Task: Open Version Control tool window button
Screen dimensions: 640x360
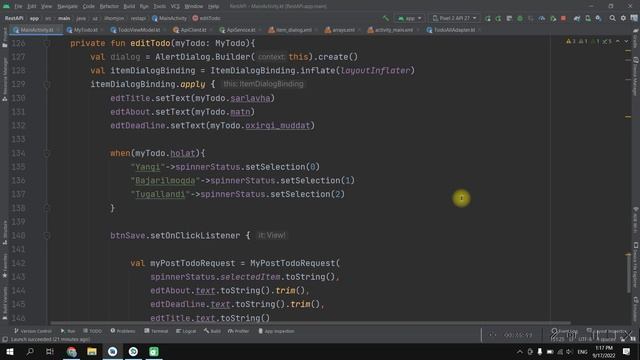Action: [x=33, y=331]
